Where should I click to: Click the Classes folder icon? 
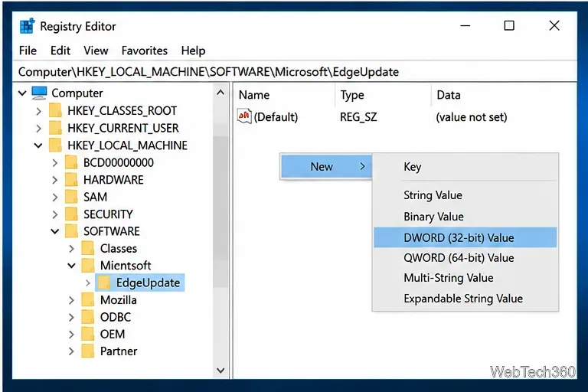click(88, 248)
